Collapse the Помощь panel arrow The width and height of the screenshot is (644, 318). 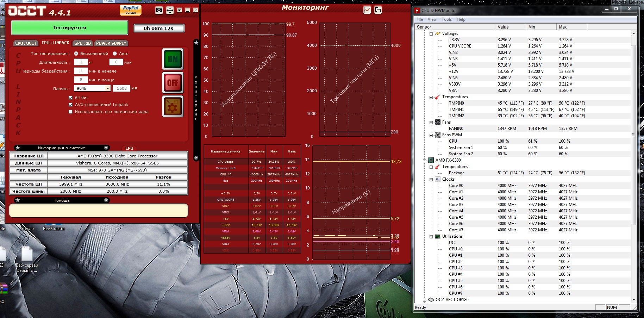pyautogui.click(x=106, y=200)
